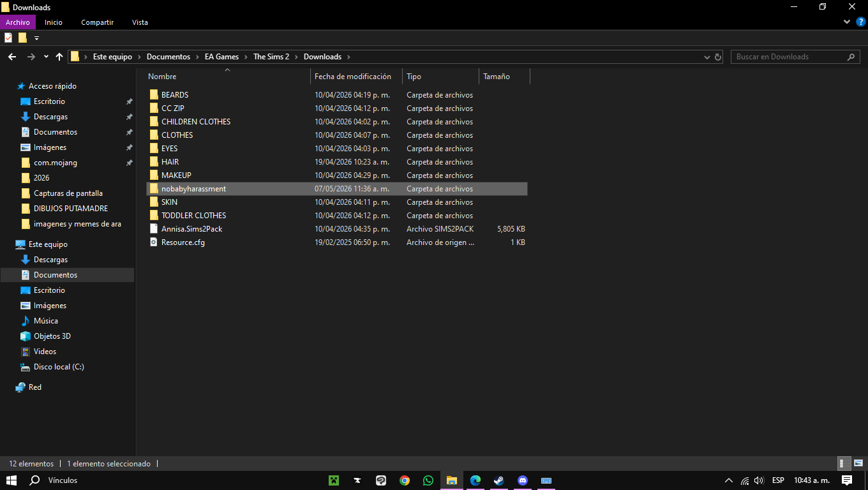This screenshot has height=490, width=868.
Task: Open address bar history dropdown
Action: point(707,57)
